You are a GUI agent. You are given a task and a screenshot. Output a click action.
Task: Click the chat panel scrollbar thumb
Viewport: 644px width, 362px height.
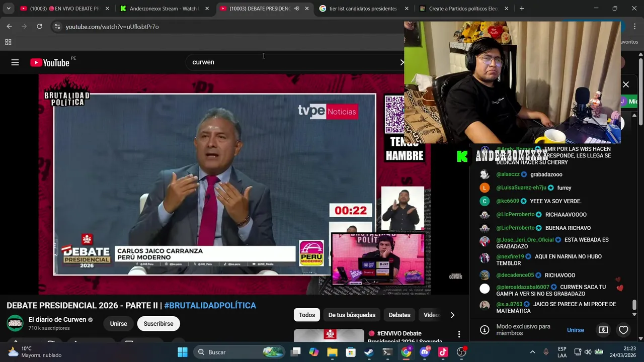pos(634,305)
